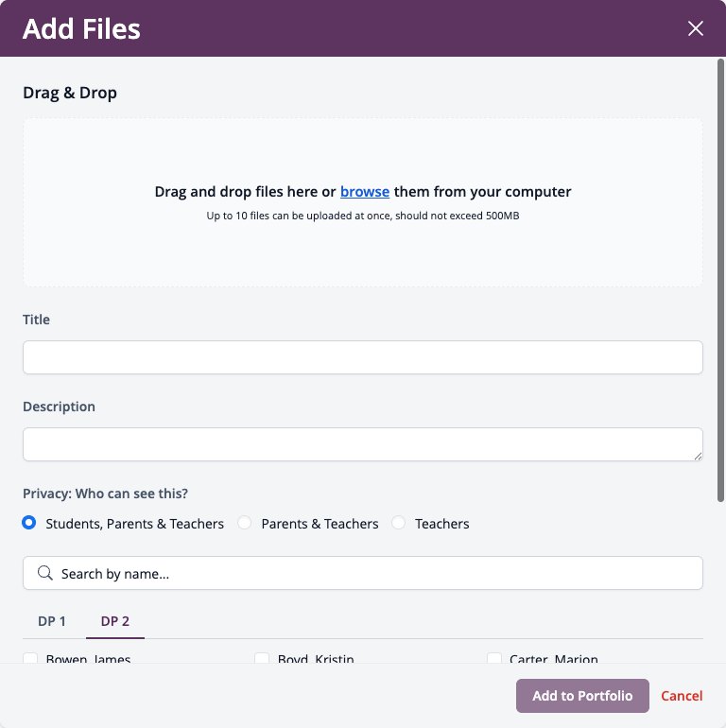Click the Add to Portfolio button
This screenshot has width=726, height=728.
click(582, 696)
